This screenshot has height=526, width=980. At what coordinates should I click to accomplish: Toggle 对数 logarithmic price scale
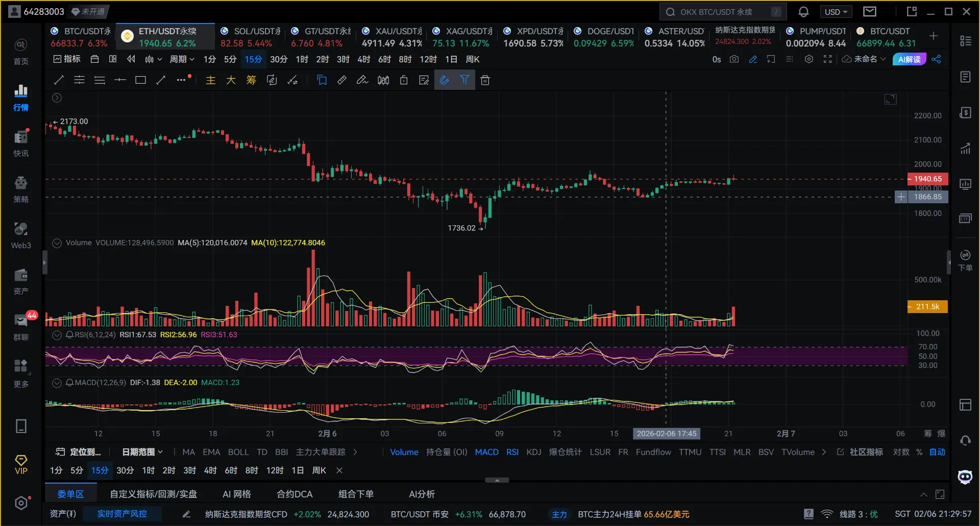point(901,452)
